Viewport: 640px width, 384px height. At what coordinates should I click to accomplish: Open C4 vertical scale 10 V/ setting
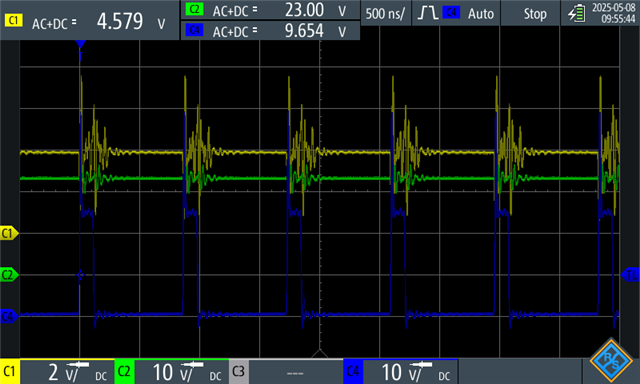pos(411,372)
